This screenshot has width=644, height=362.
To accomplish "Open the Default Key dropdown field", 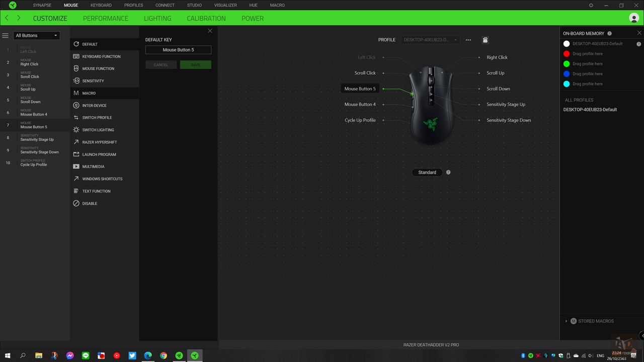I will 178,50.
